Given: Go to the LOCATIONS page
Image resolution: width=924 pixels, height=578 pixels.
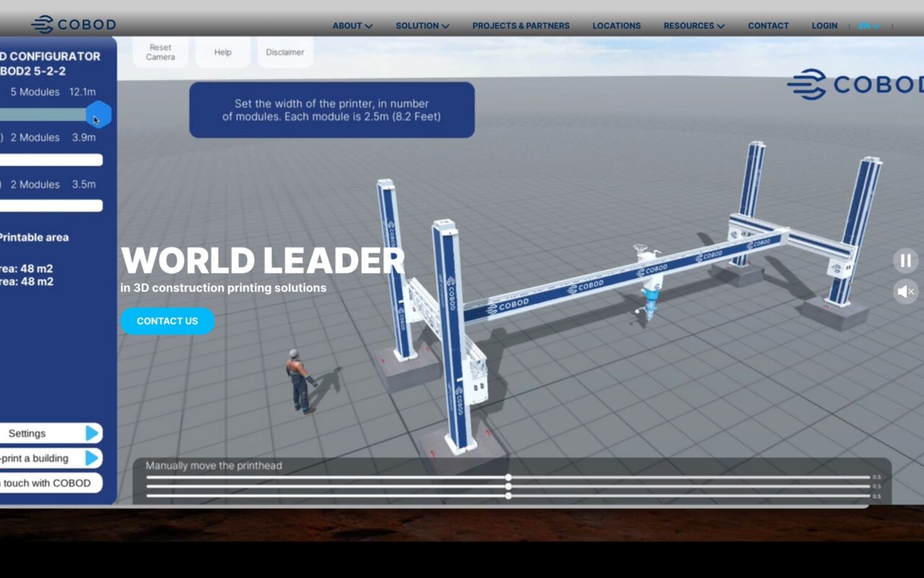Looking at the screenshot, I should [x=616, y=25].
